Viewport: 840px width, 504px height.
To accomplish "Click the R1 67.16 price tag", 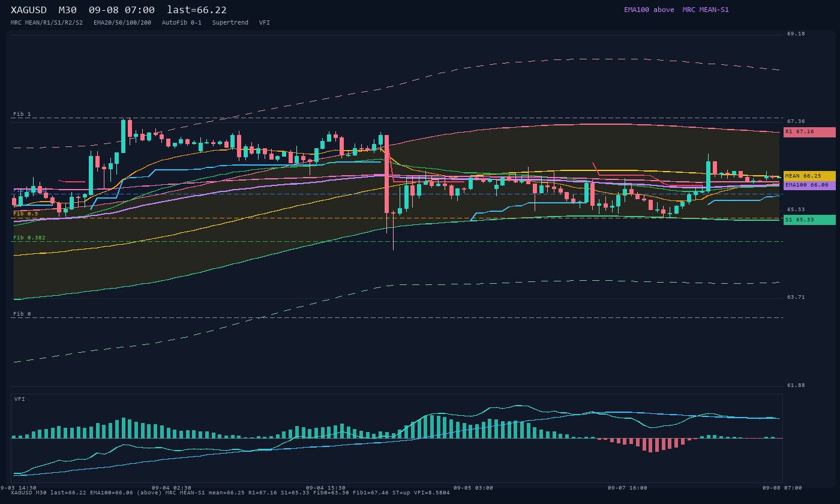I will tap(809, 132).
